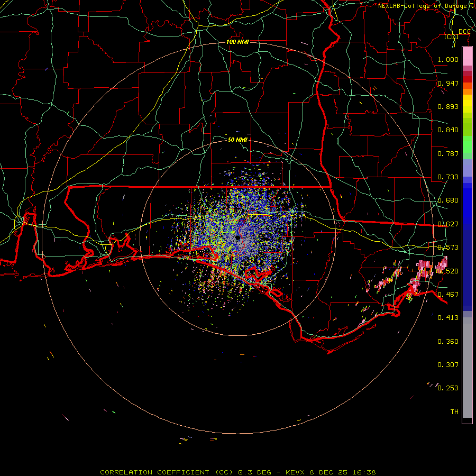Viewport: 476px width, 476px height.
Task: Click the 0.573 legend value
Action: (x=448, y=248)
